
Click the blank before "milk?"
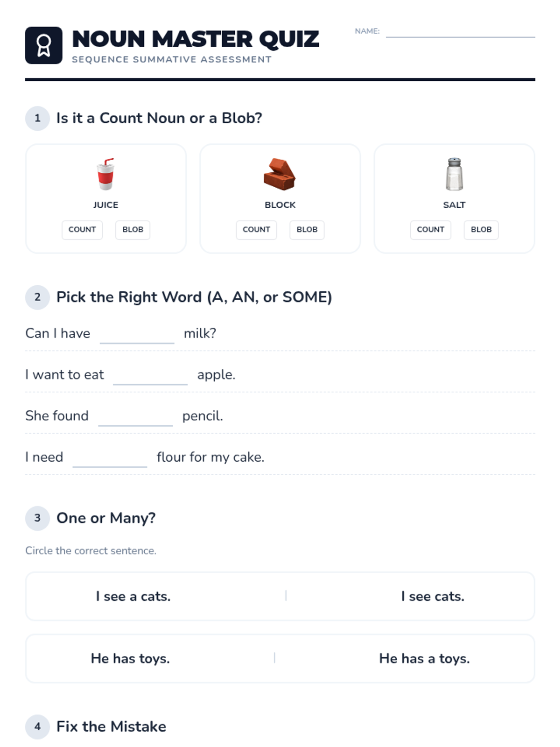point(137,335)
